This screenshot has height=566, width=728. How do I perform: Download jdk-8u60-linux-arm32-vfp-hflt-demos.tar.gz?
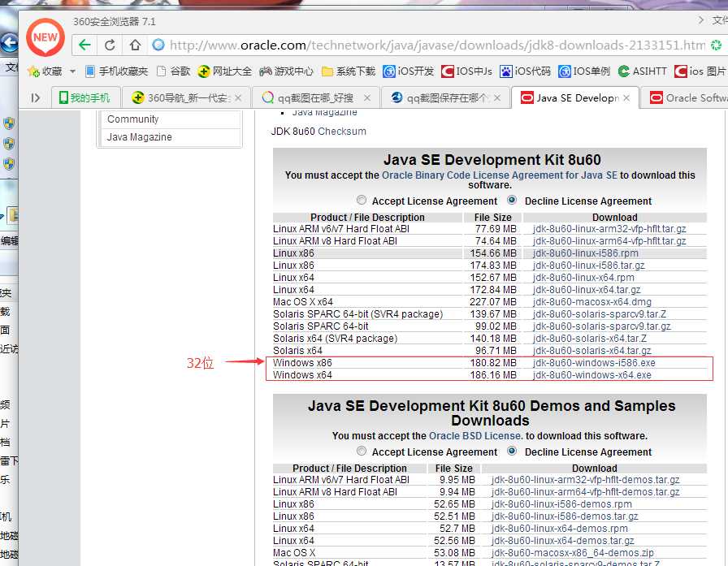(586, 480)
